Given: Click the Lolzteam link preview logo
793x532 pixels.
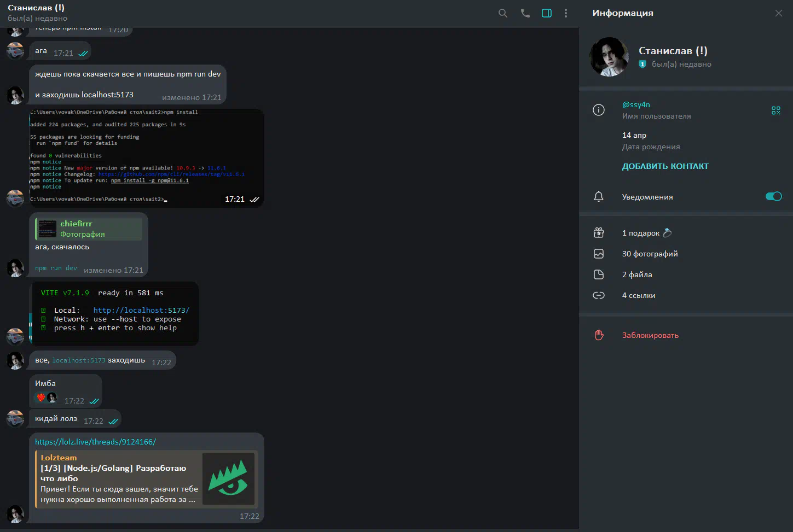Looking at the screenshot, I should 228,478.
